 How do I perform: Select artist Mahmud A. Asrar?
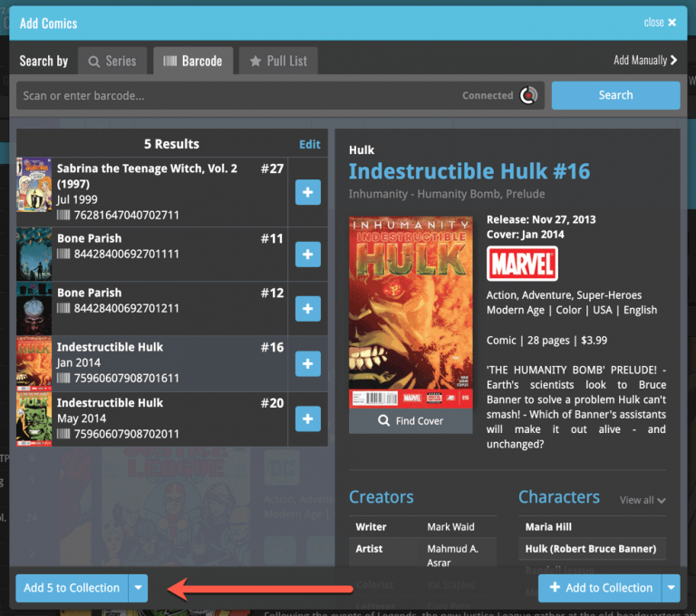453,555
